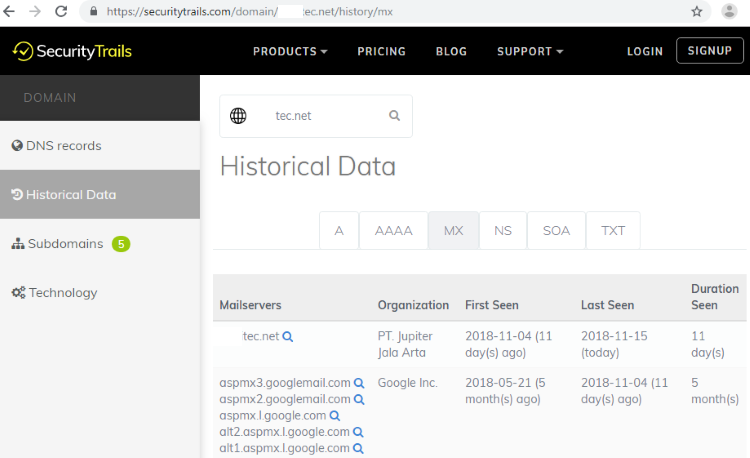Click the browser address bar URL
Screen dimensions: 750x458
pos(249,11)
